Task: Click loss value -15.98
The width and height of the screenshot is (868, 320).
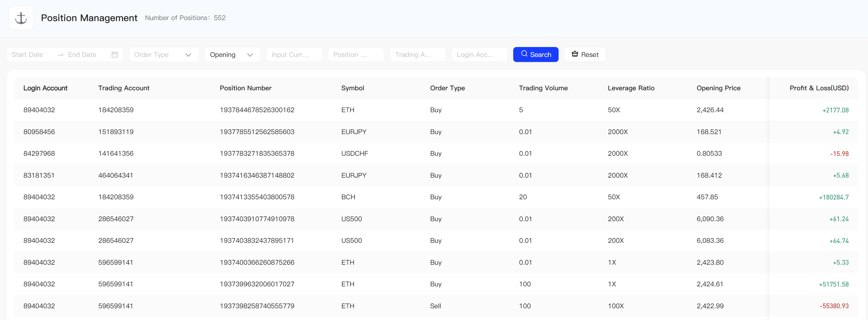Action: click(x=839, y=154)
